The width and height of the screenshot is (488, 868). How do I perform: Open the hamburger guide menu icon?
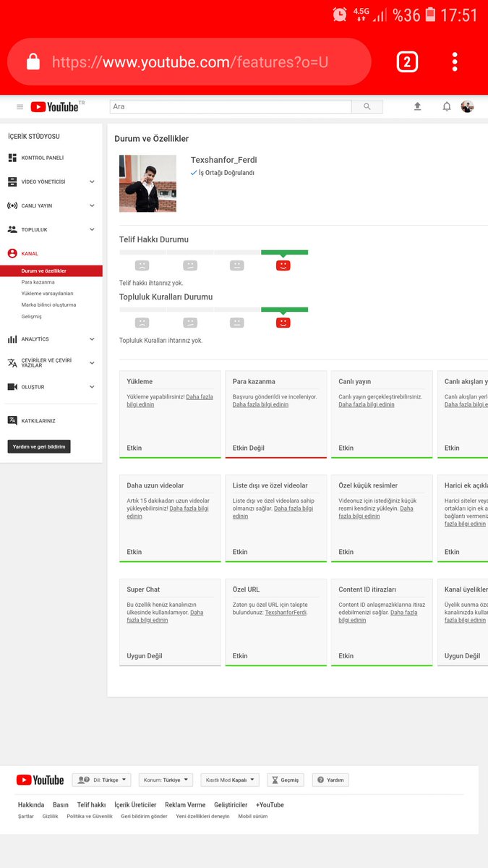(20, 107)
